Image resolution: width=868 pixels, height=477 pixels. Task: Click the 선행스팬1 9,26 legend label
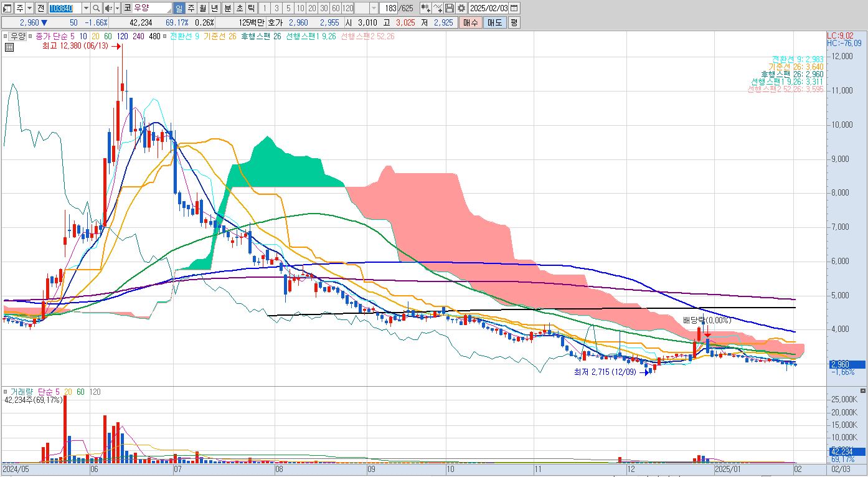pos(311,36)
